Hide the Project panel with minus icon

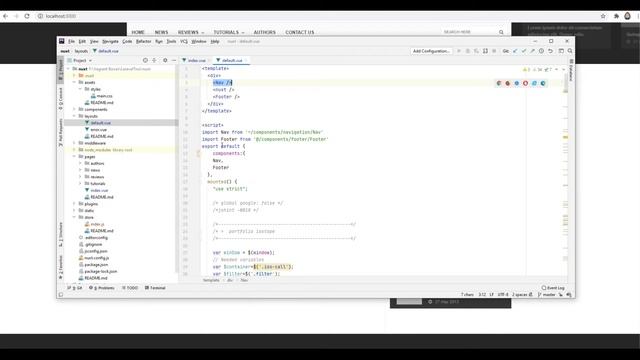pos(174,60)
